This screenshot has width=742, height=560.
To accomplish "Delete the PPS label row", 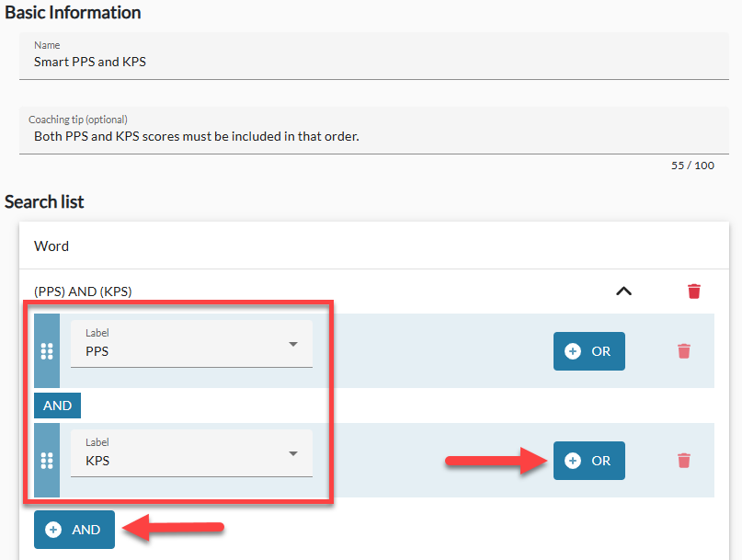I will pos(684,350).
